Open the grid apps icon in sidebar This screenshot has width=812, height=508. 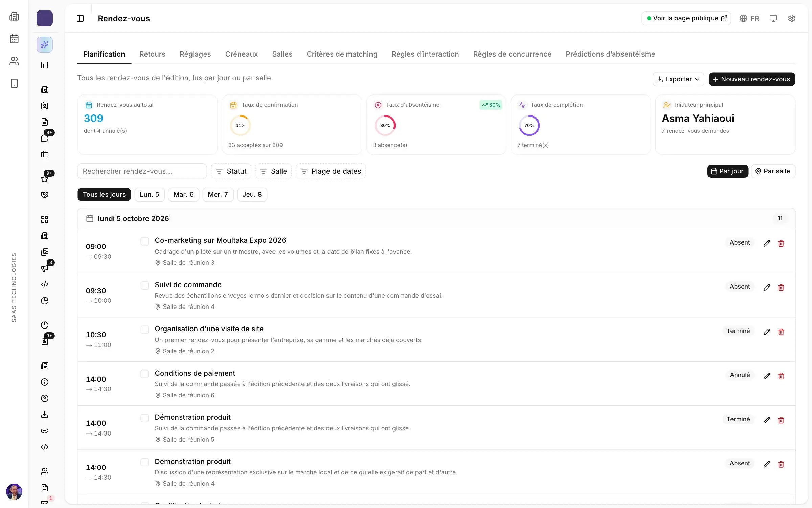[45, 219]
